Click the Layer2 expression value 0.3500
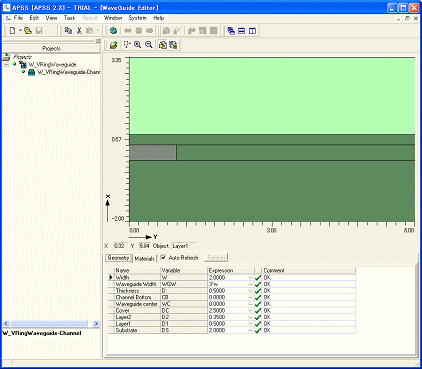 tap(217, 317)
